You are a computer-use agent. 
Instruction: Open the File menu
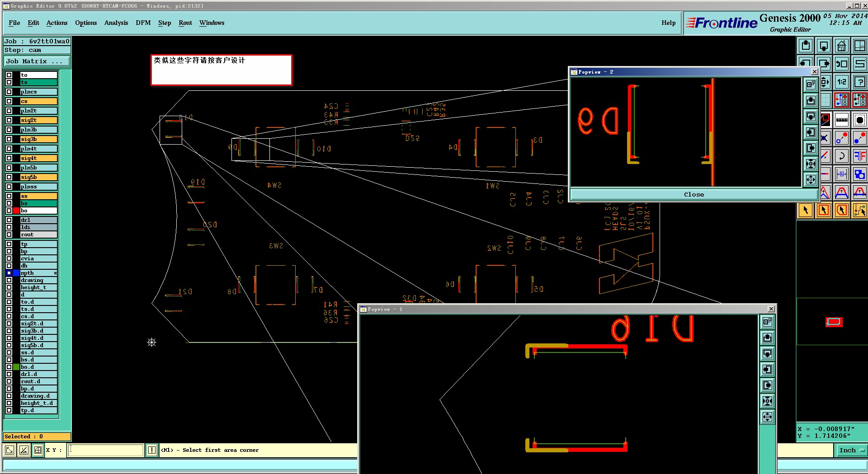coord(14,23)
